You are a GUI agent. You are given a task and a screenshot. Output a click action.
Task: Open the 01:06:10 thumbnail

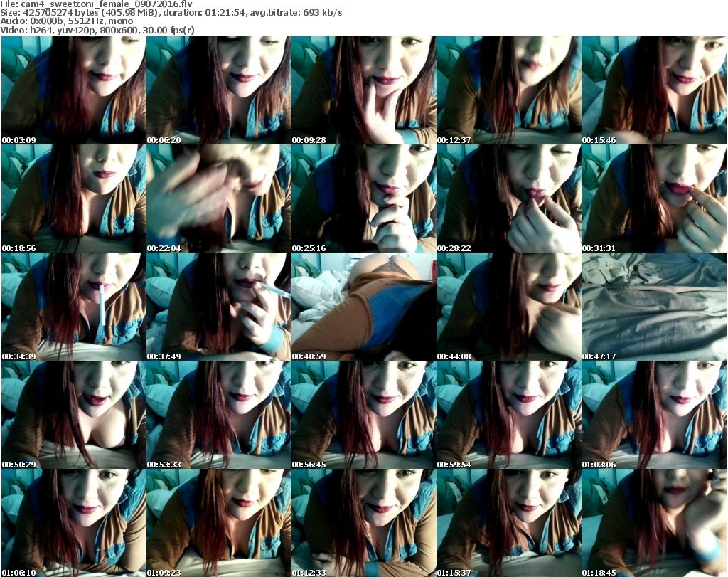click(x=74, y=523)
